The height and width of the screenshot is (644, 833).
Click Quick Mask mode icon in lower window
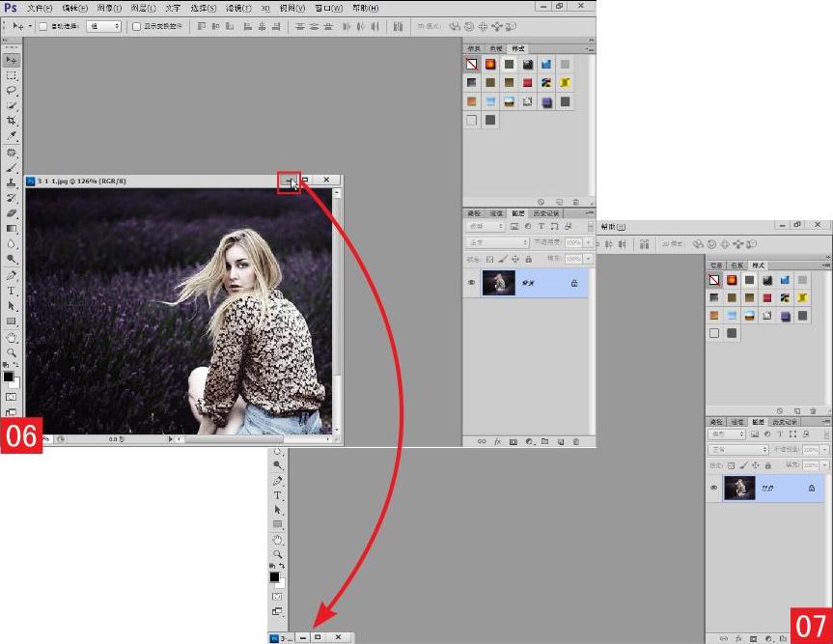pyautogui.click(x=277, y=597)
